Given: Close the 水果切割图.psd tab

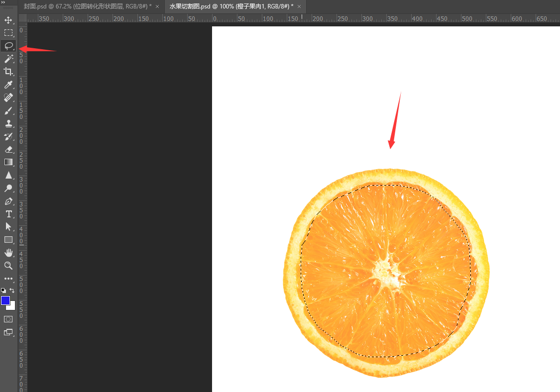Looking at the screenshot, I should 299,6.
